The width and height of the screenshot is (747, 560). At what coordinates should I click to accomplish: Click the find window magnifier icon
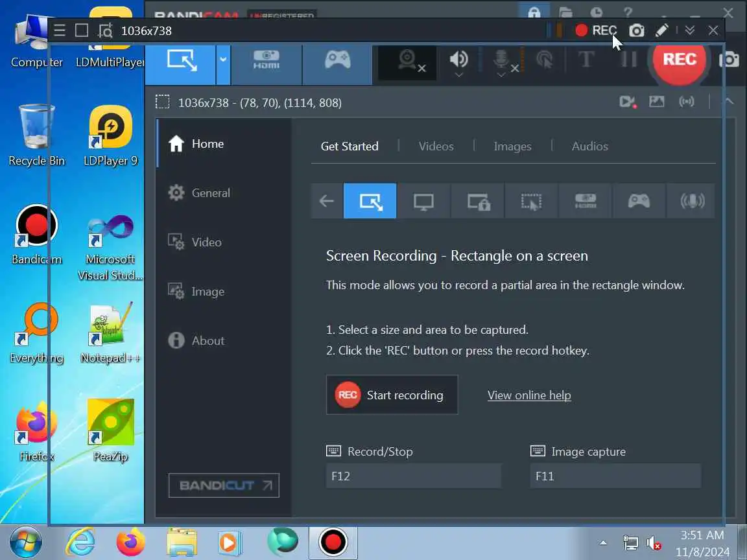pos(105,30)
